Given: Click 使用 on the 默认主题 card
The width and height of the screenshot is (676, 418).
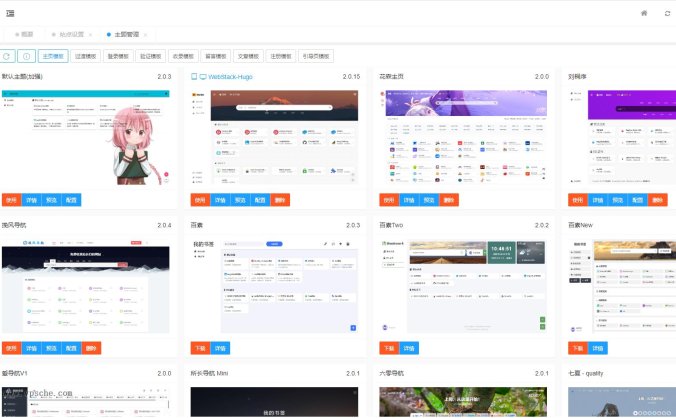Looking at the screenshot, I should pyautogui.click(x=12, y=200).
